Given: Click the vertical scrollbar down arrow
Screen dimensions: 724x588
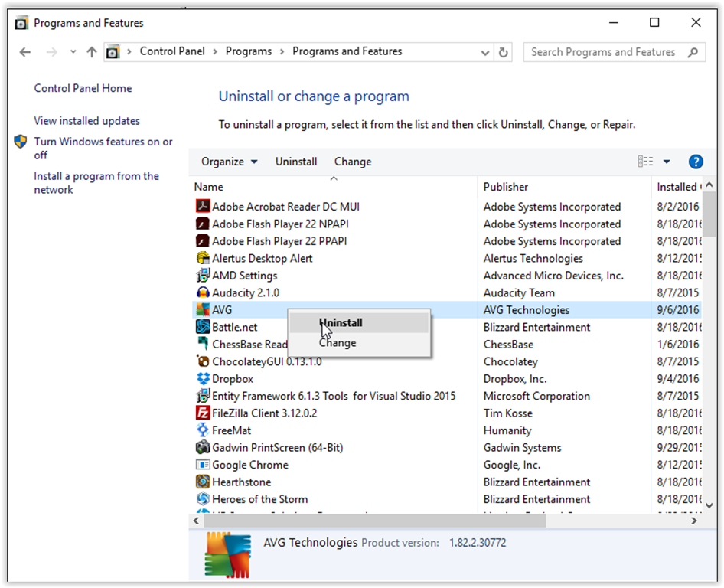Looking at the screenshot, I should (x=709, y=506).
